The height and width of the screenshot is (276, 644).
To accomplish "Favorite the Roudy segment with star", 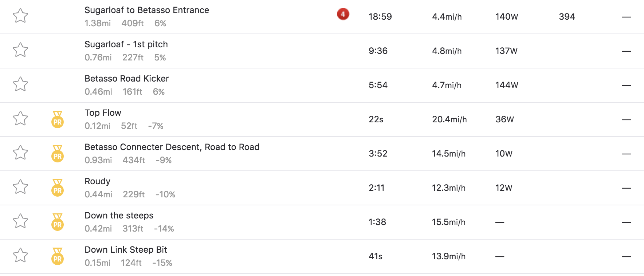I will point(20,187).
